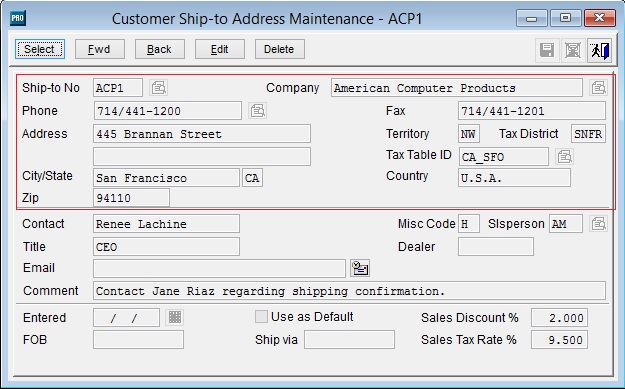Open lookup icon beside Phone field

pyautogui.click(x=257, y=110)
